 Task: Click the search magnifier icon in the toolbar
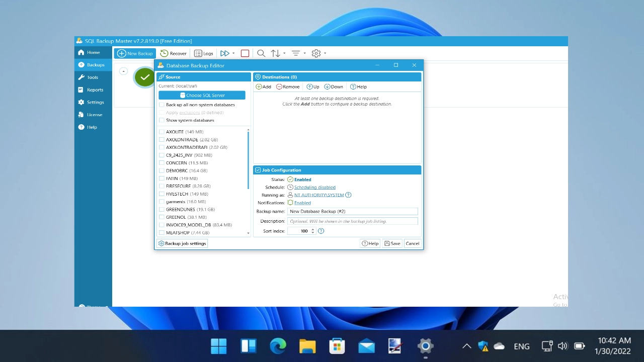coord(261,53)
